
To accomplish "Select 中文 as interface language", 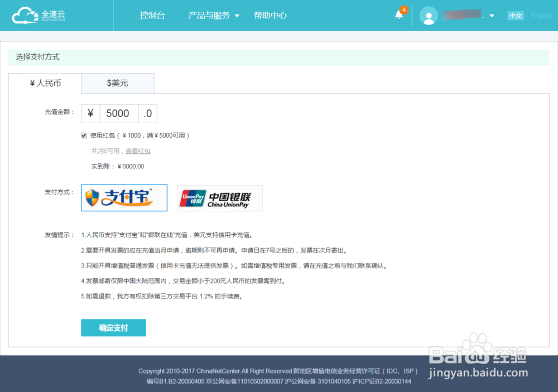I will pos(515,15).
